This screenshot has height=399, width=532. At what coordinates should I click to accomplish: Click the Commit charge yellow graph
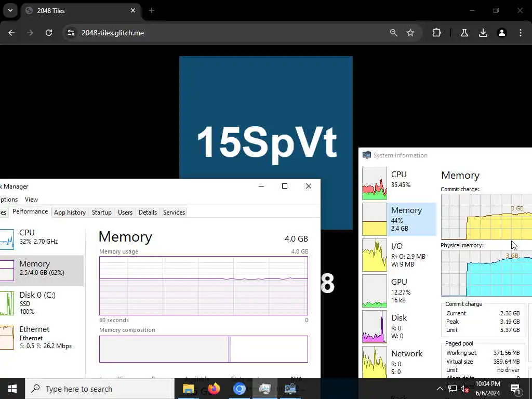(486, 217)
